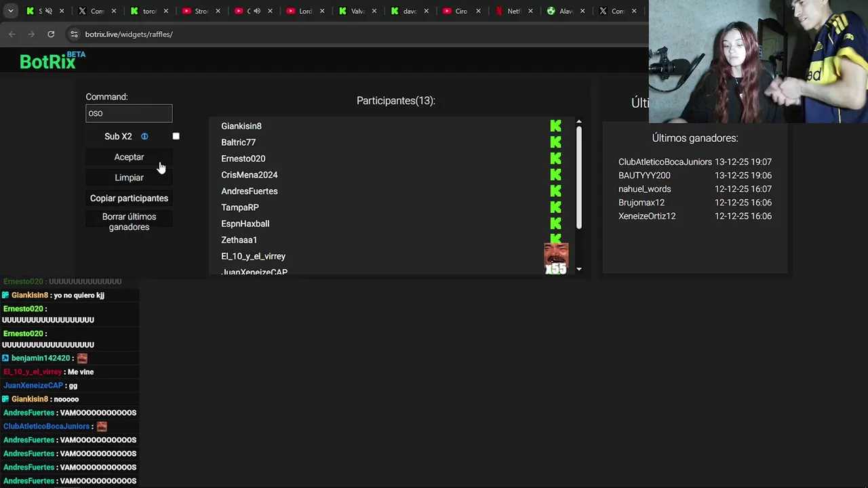The width and height of the screenshot is (868, 488).
Task: Click the webcam overlay video
Action: (x=758, y=62)
